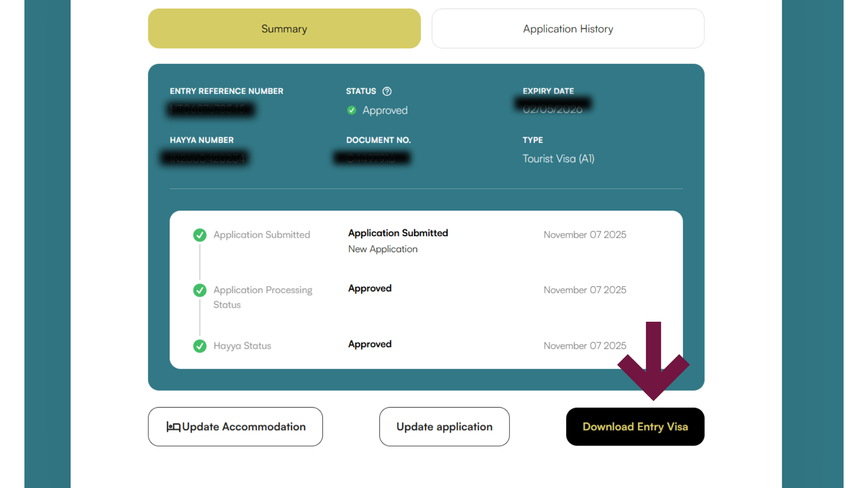Click the New Application subtitle text

(383, 249)
